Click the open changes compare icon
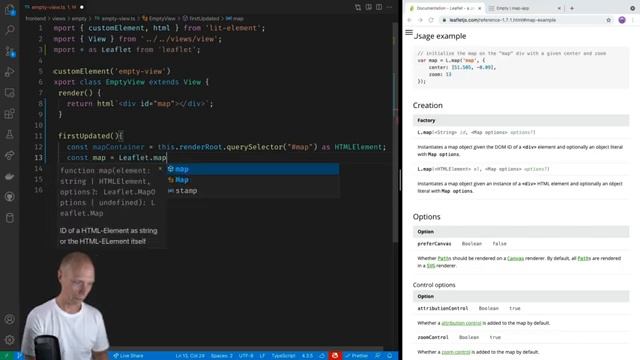640x360 pixels. point(358,7)
